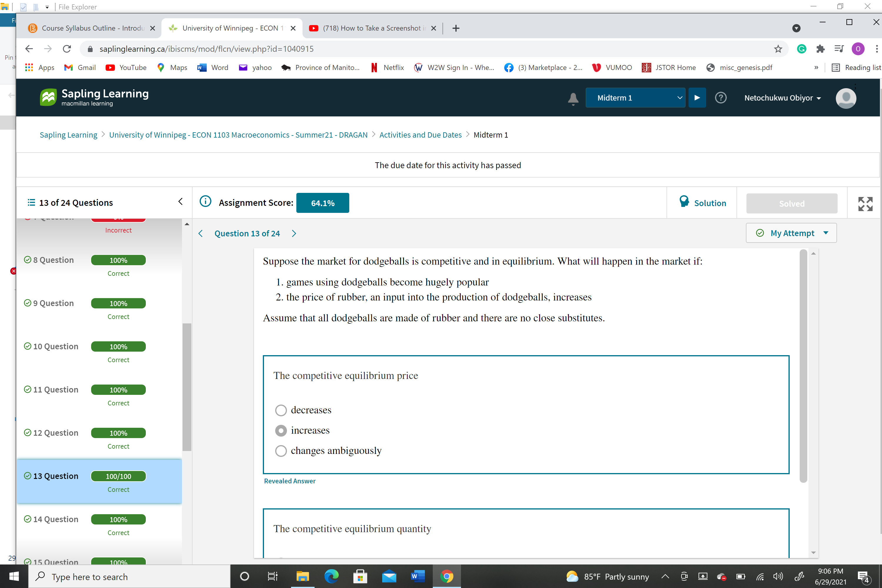Open Activities and Due Dates breadcrumb link
Screen dimensions: 882x588
pos(420,135)
